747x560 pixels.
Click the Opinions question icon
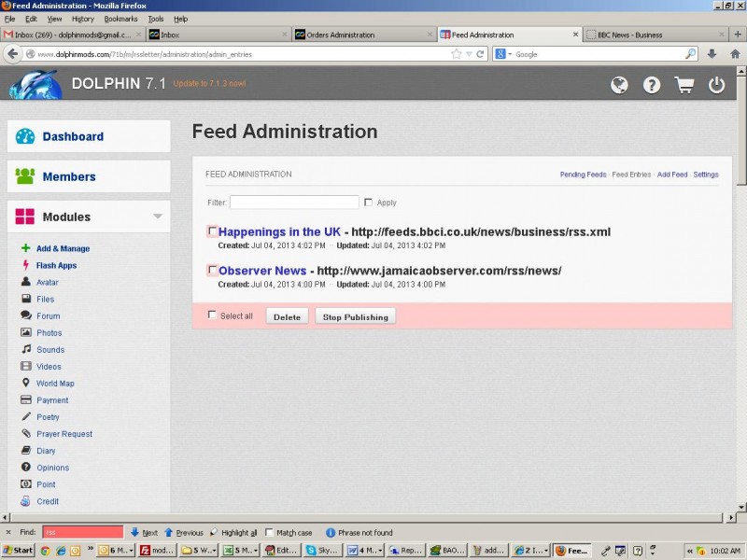26,467
